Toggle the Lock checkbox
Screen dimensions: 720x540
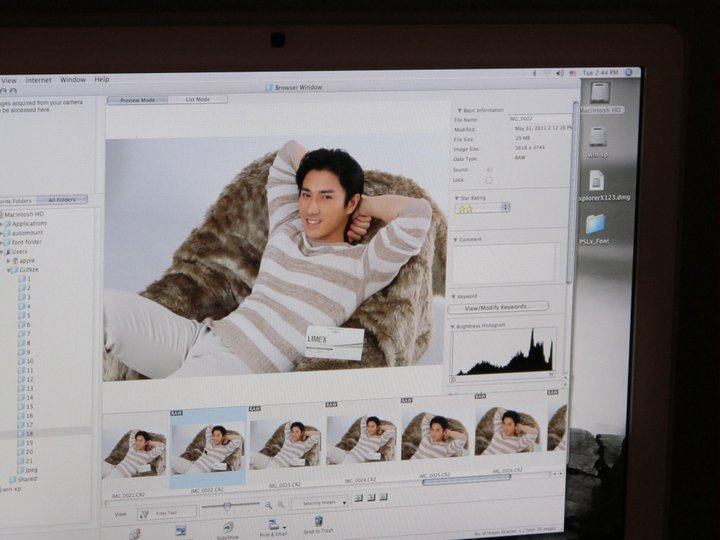tap(489, 180)
